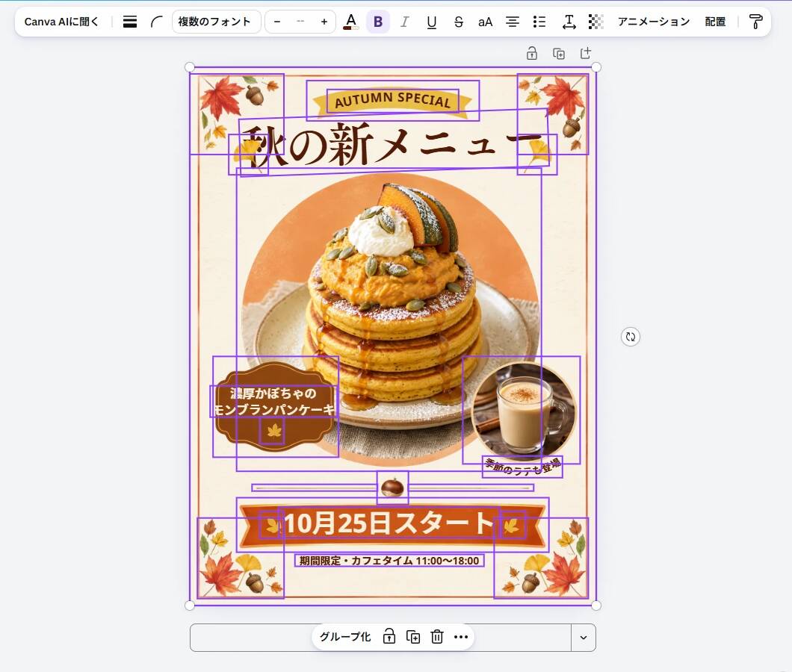Click the top-left selection corner handle
The width and height of the screenshot is (792, 672).
click(x=190, y=67)
